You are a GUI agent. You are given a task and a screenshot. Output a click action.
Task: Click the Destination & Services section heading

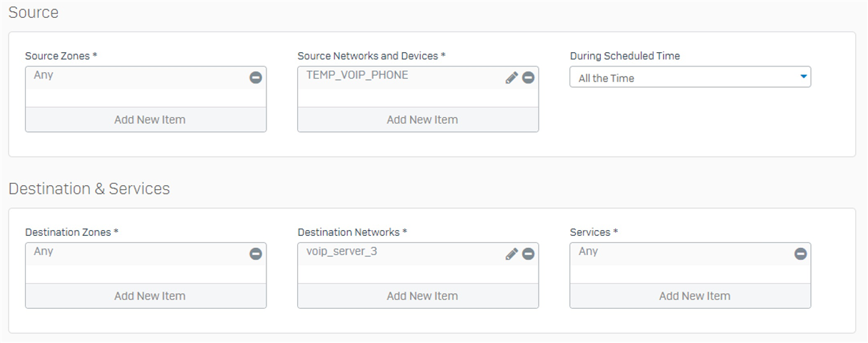89,189
